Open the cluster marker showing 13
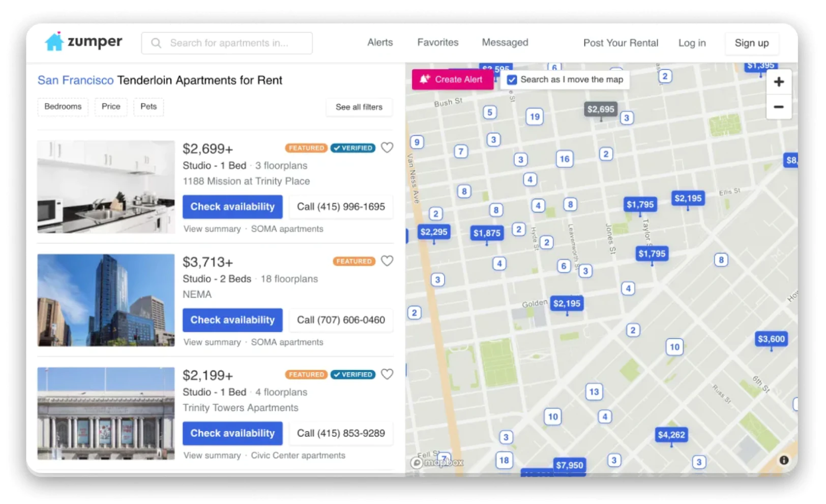This screenshot has width=826, height=504. tap(594, 392)
